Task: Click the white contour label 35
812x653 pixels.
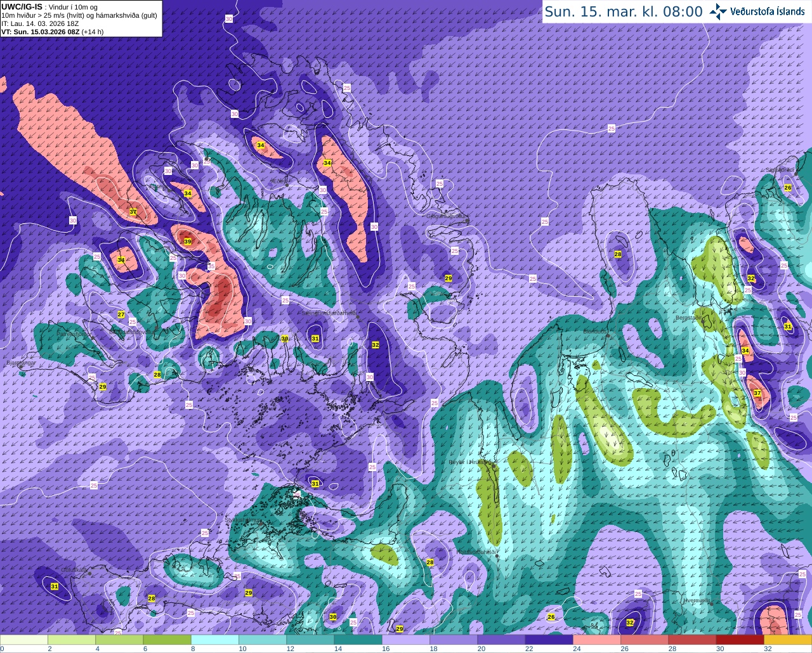Action: click(211, 266)
